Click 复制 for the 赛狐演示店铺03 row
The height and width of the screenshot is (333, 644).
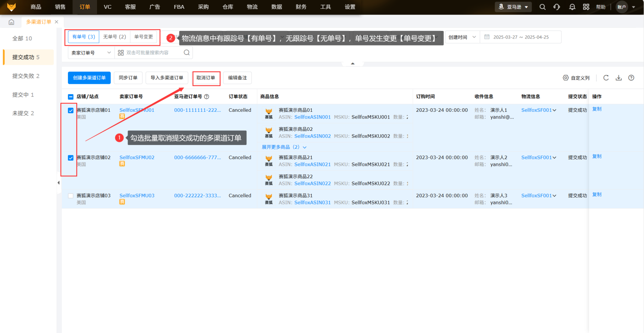597,195
